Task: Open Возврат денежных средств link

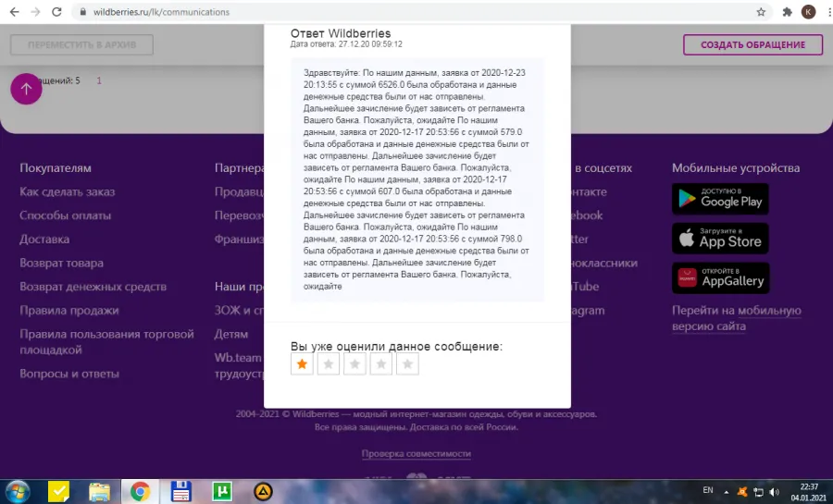Action: 93,287
